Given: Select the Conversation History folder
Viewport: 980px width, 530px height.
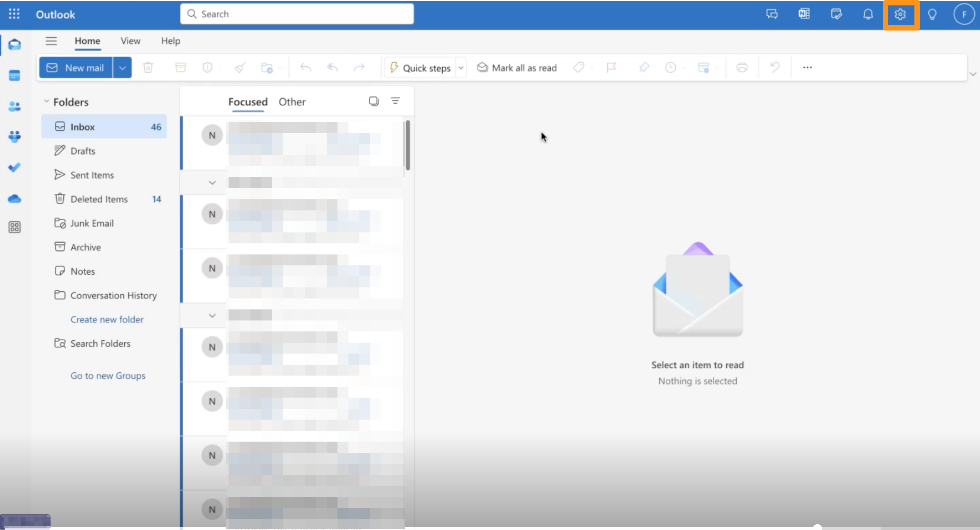Looking at the screenshot, I should pos(104,296).
